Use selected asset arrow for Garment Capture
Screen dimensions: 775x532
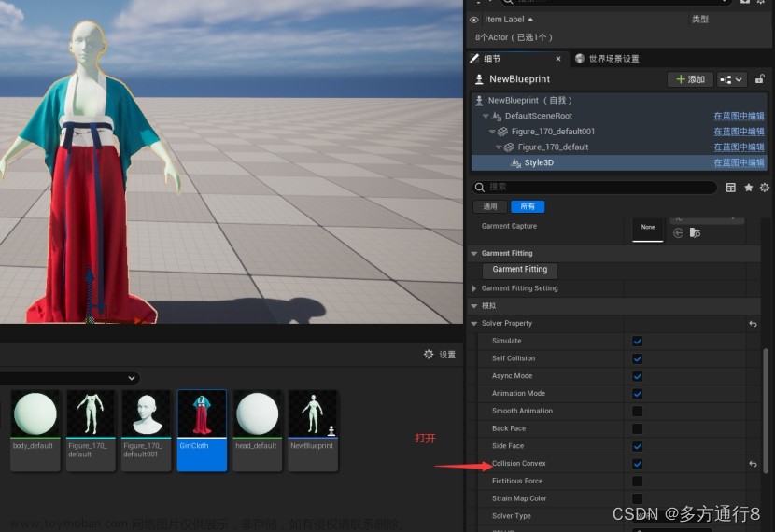678,232
